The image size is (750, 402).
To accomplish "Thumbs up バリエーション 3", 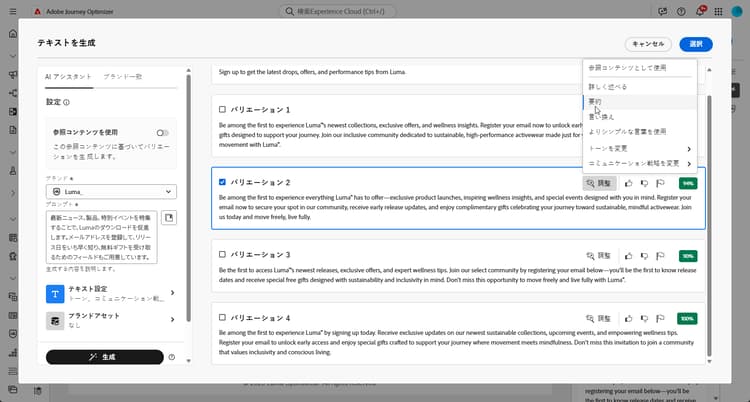I will pyautogui.click(x=629, y=256).
